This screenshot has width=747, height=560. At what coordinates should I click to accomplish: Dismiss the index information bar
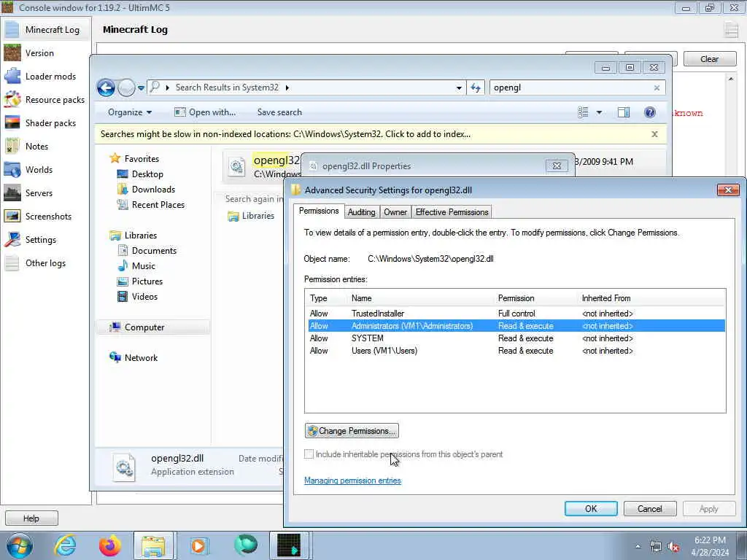654,134
